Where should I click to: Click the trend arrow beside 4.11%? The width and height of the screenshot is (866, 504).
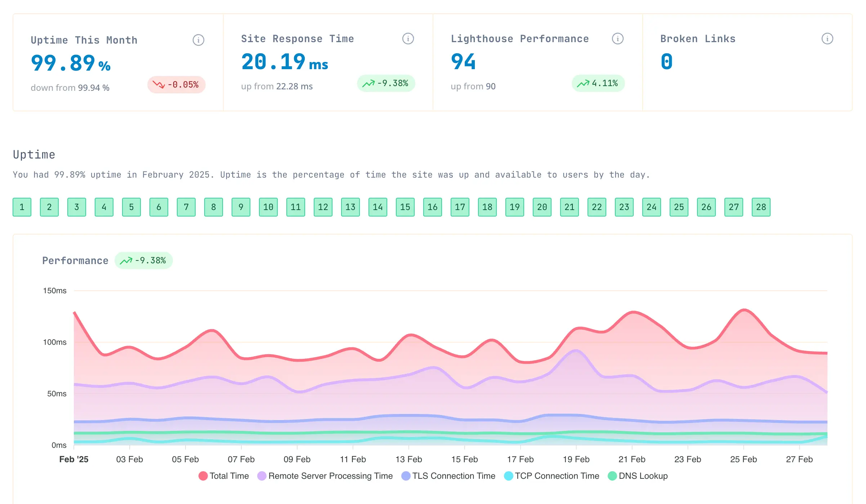[583, 84]
